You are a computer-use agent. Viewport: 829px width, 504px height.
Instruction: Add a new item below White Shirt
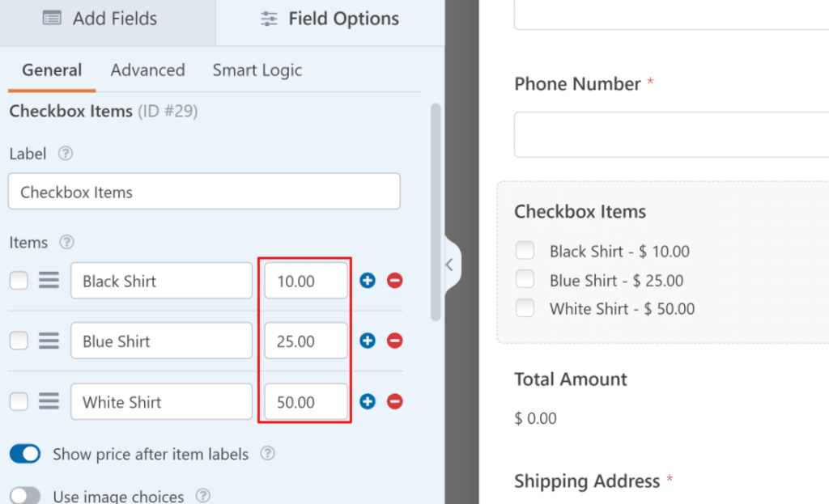(367, 401)
